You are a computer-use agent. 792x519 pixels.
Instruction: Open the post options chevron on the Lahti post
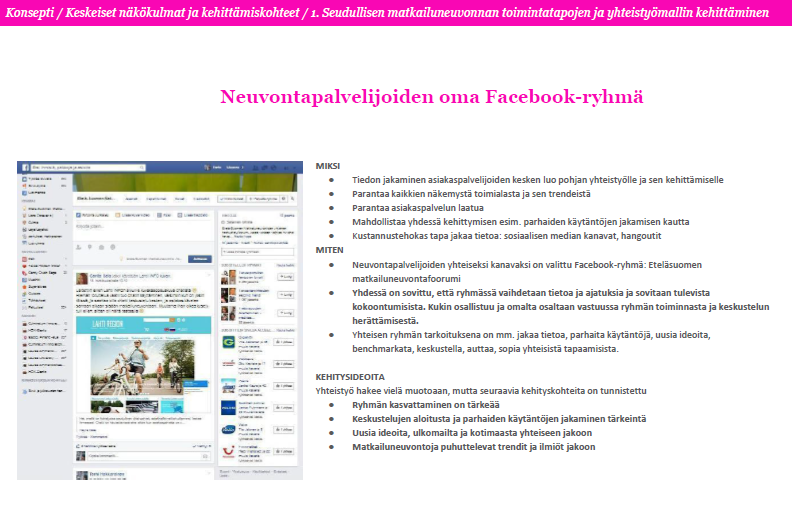coord(209,276)
